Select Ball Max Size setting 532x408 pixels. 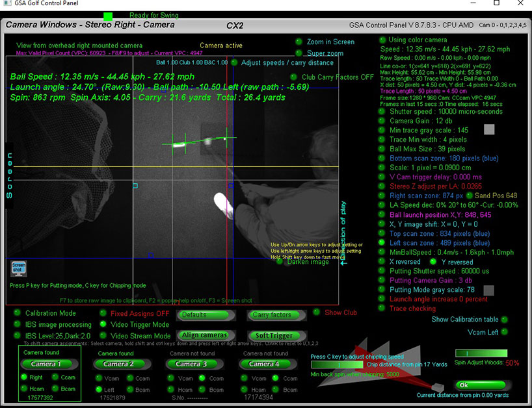click(382, 149)
